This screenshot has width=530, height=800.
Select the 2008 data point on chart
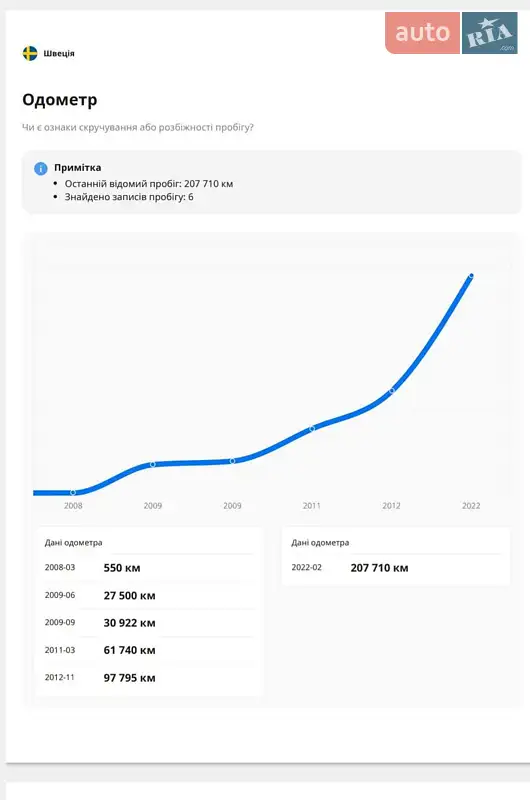[73, 492]
